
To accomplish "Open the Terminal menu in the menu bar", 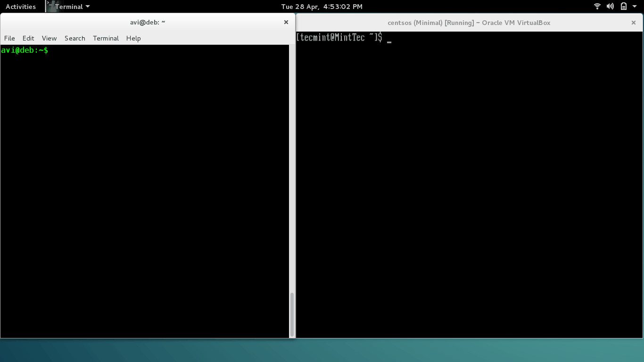I will 106,38.
